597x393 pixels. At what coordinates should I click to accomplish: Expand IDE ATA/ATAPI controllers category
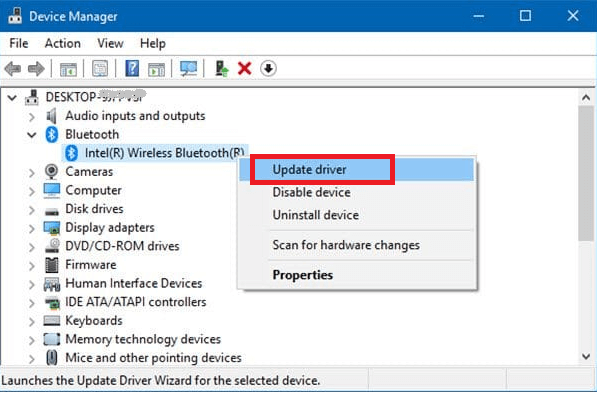click(32, 303)
